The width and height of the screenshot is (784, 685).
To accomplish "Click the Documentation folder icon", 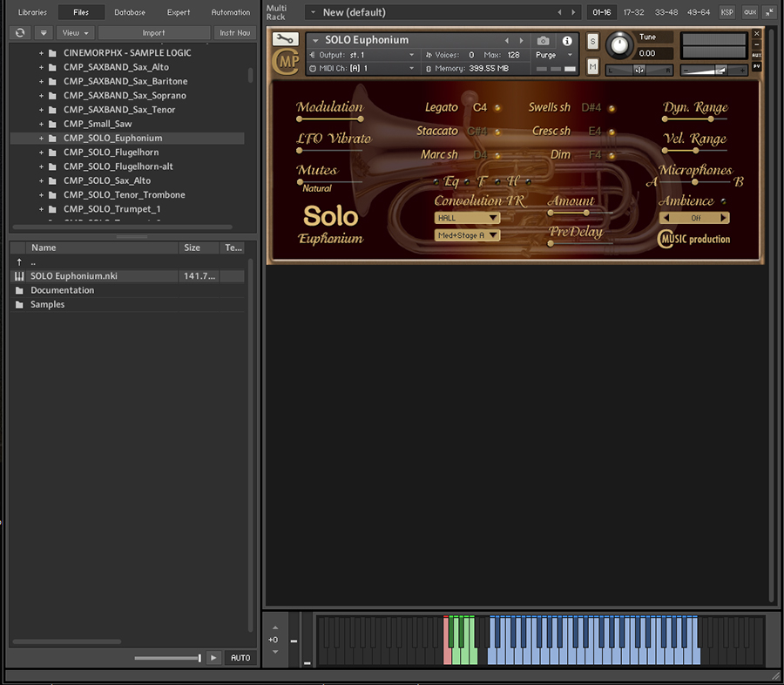I will point(19,290).
